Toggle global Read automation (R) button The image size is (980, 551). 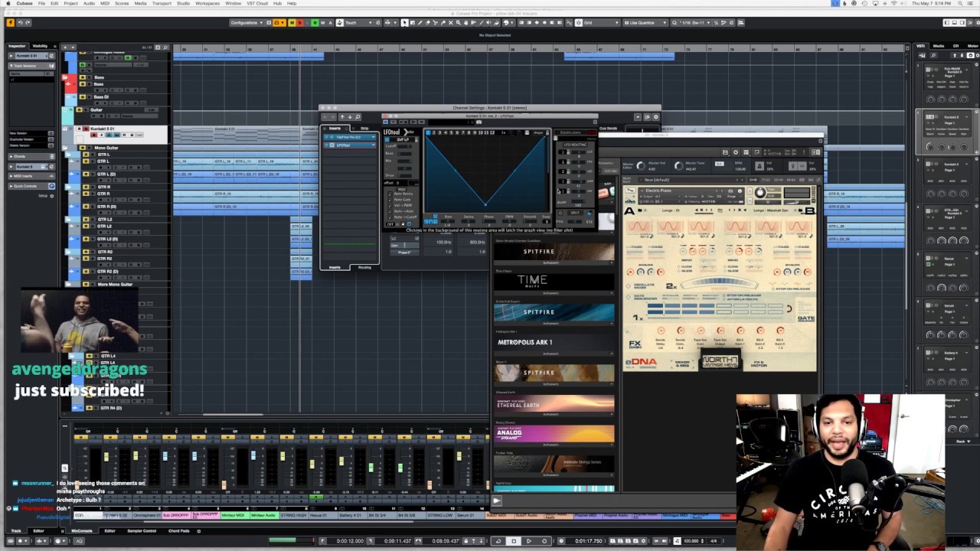pyautogui.click(x=315, y=23)
